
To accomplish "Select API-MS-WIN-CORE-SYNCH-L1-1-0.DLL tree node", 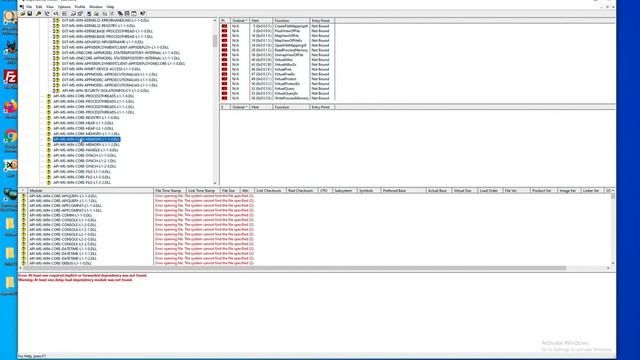I will tap(84, 156).
